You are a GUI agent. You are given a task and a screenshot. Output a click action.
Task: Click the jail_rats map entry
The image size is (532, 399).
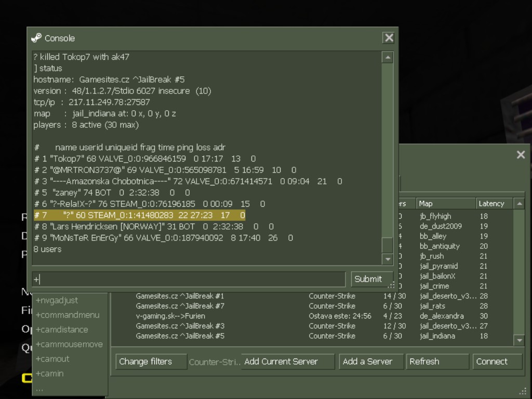coord(432,306)
